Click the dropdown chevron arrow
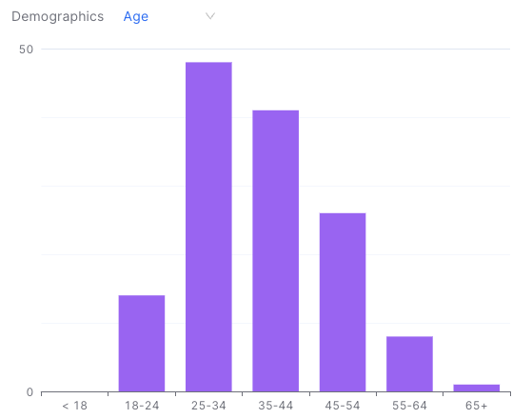 [210, 16]
